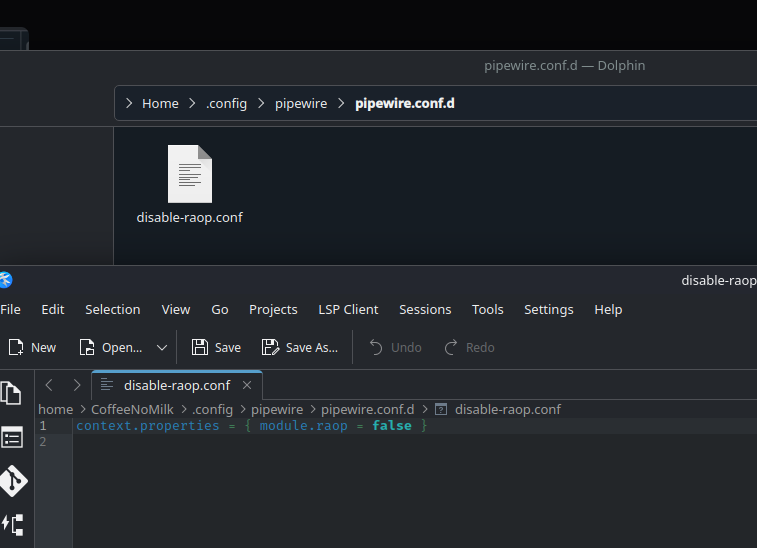Click disable-raop.conf in Kate path breadcrumb

(x=508, y=409)
